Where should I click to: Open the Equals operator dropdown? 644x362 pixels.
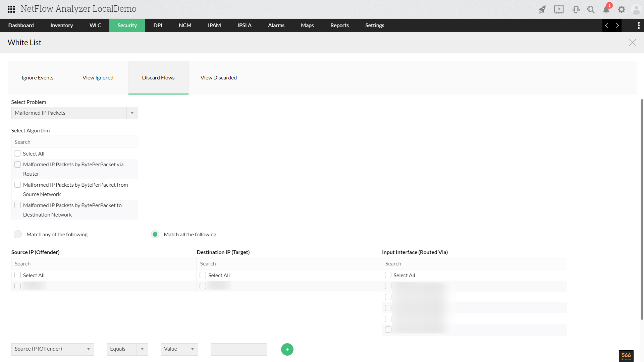pos(142,349)
